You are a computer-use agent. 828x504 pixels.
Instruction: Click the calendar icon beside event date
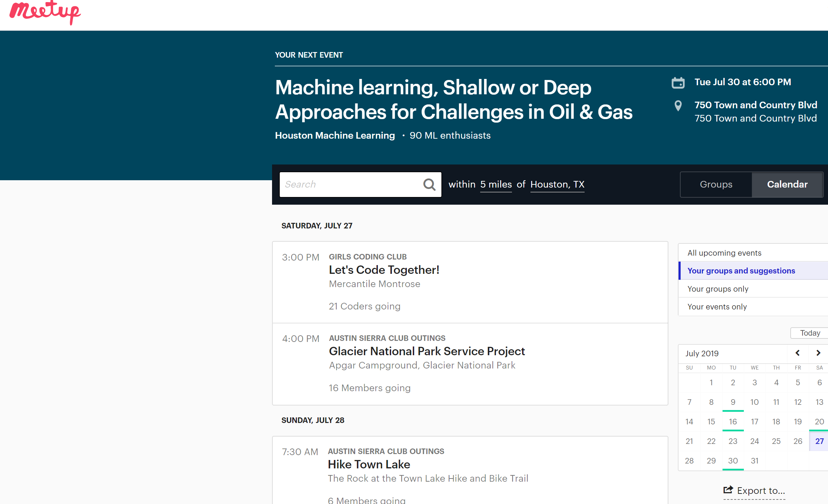click(678, 83)
